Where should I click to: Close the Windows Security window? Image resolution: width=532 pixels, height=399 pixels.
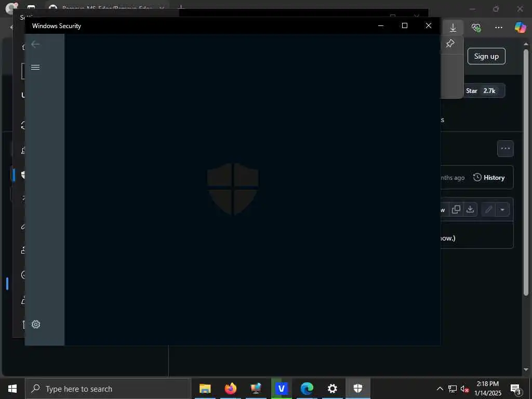(x=429, y=26)
